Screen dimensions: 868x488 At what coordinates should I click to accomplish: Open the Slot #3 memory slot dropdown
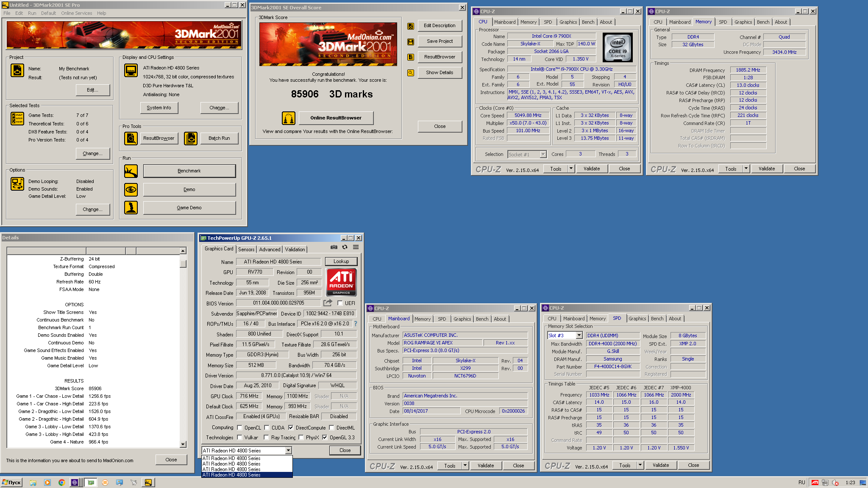[x=579, y=335]
